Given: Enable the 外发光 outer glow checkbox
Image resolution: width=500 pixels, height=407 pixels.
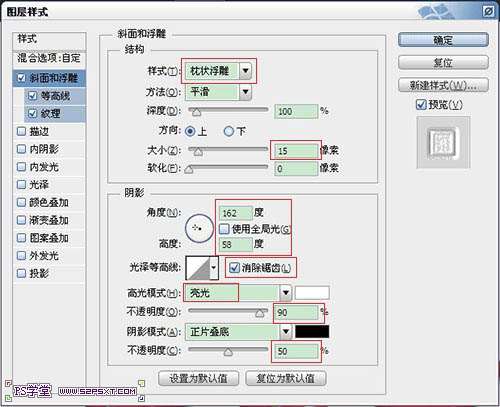Looking at the screenshot, I should [x=21, y=256].
